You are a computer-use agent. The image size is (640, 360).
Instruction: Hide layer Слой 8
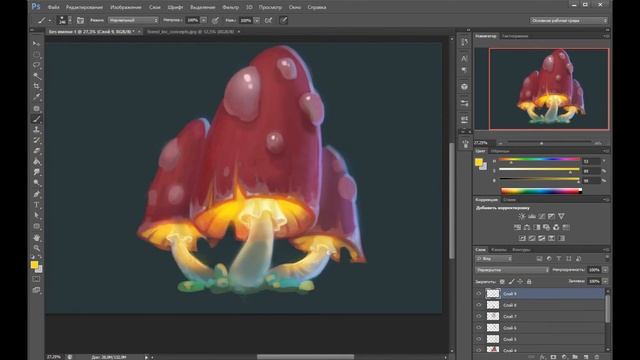tap(479, 305)
